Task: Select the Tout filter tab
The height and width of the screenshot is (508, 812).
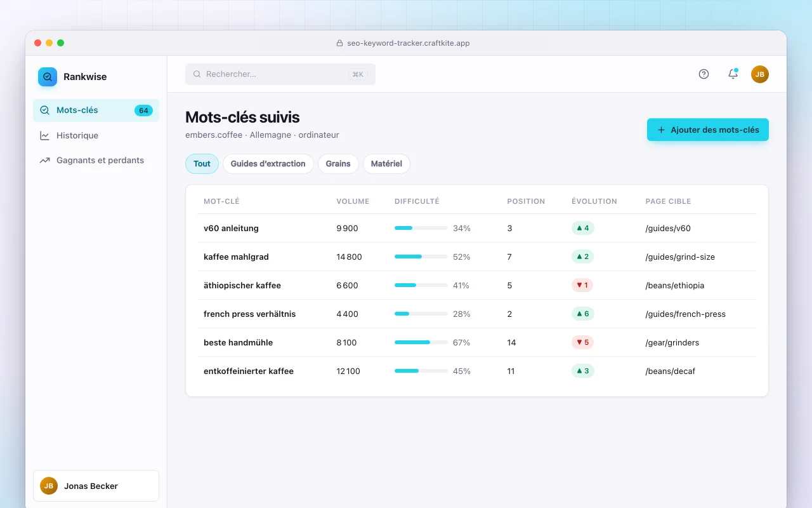Action: 202,164
